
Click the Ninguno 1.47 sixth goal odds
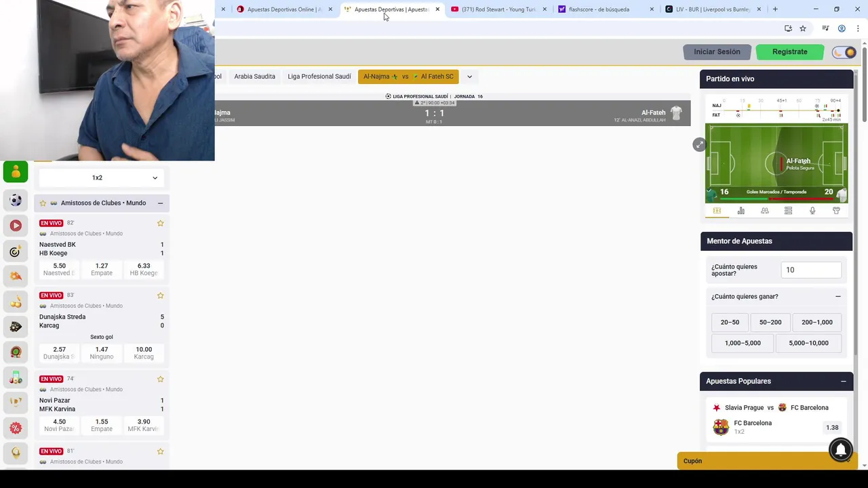coord(102,353)
